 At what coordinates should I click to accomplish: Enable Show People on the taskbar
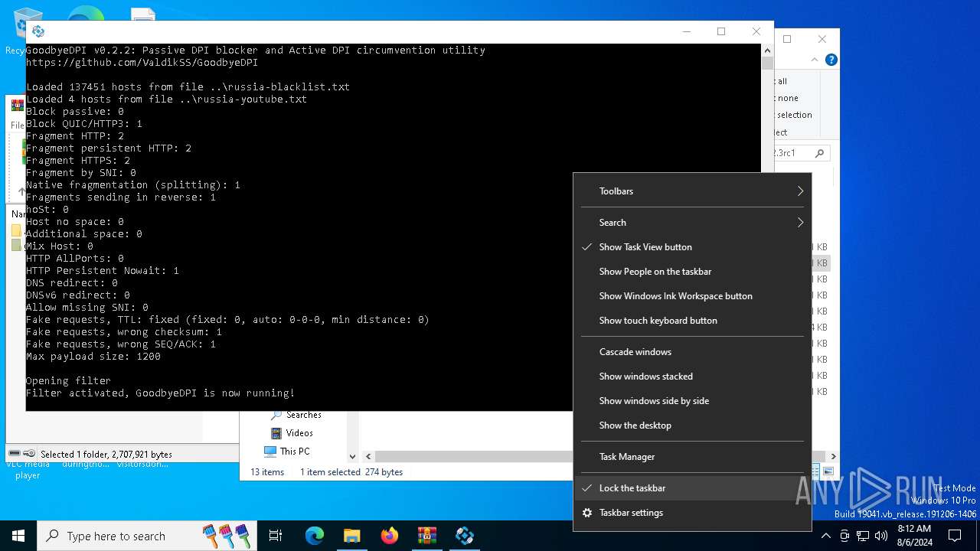tap(692, 272)
